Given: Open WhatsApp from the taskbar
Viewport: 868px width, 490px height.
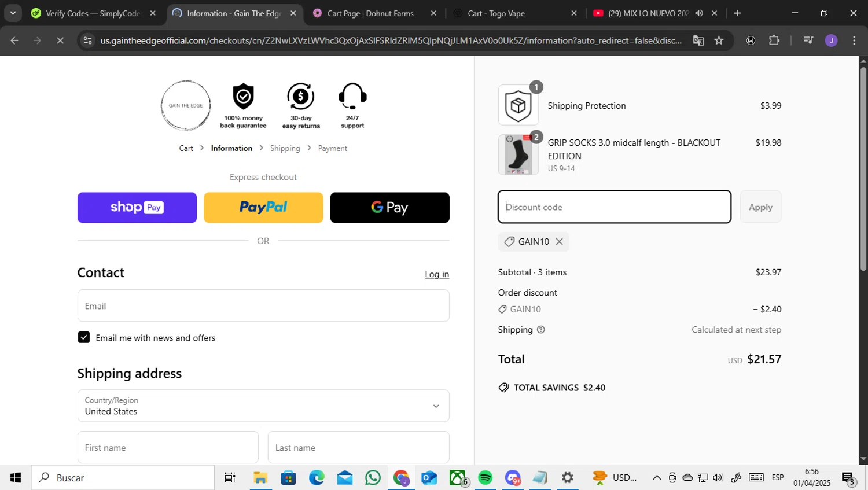Looking at the screenshot, I should [x=373, y=478].
